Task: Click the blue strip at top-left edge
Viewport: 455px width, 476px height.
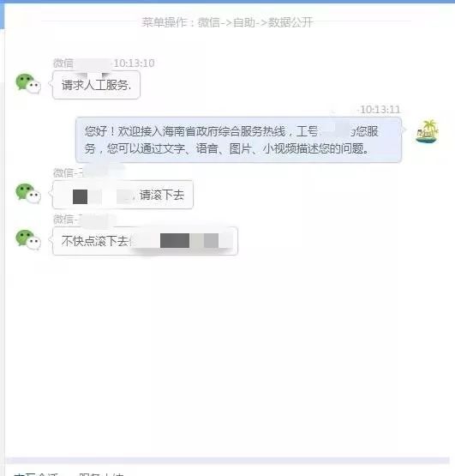Action: click(2, 15)
